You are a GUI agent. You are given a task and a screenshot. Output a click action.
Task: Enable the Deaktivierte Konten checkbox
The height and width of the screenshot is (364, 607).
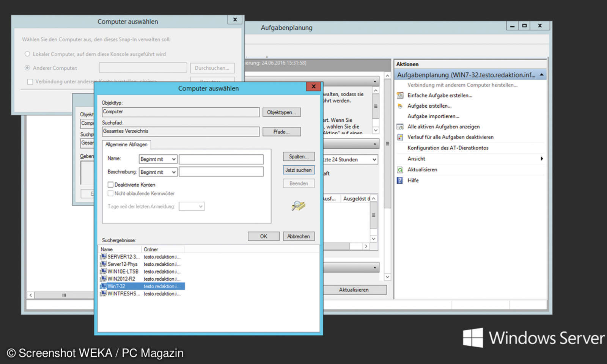(110, 185)
